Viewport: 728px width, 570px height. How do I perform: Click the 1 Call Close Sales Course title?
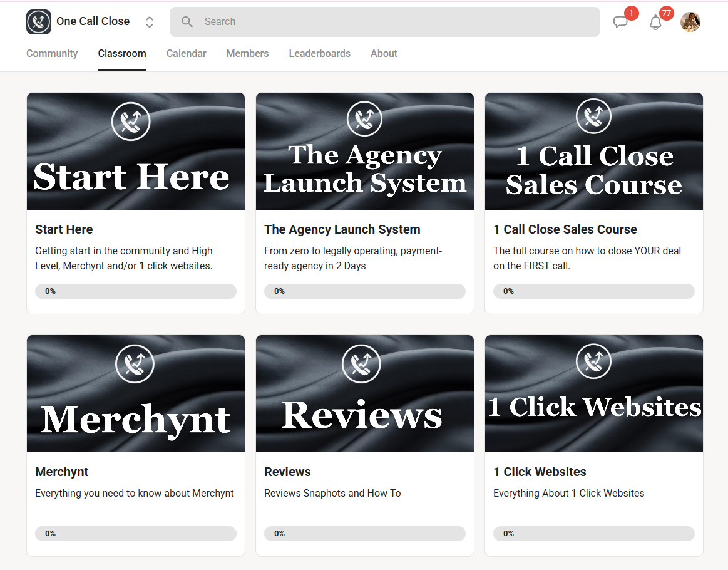tap(565, 229)
